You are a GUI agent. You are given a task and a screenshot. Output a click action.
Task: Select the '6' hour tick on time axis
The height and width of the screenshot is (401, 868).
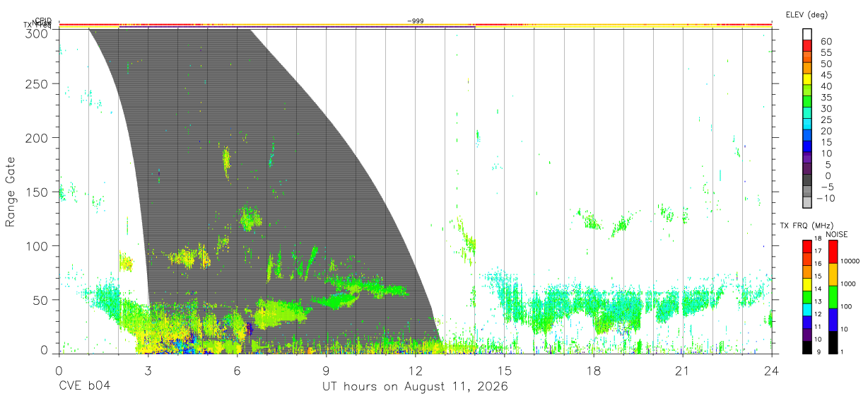tap(237, 371)
